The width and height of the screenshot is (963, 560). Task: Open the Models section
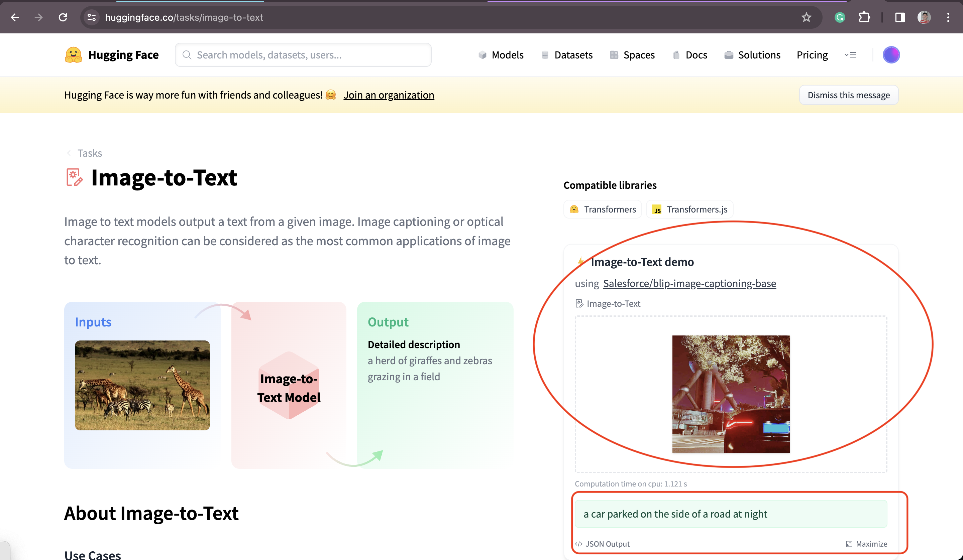pyautogui.click(x=501, y=55)
